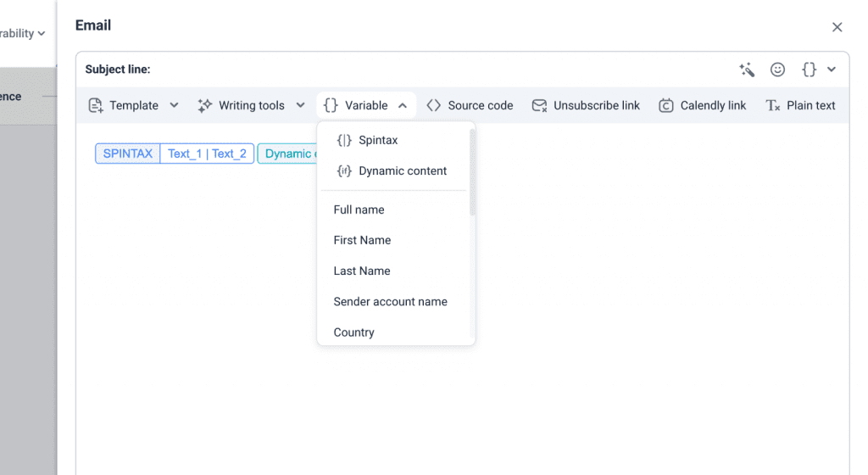Insert the Sender account name variable
Image resolution: width=868 pixels, height=475 pixels.
(390, 301)
